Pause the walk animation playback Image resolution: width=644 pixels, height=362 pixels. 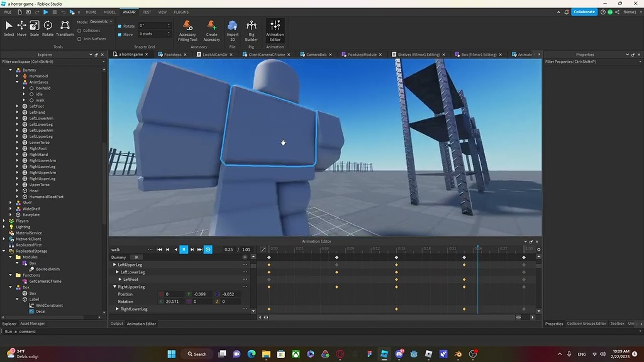[183, 250]
